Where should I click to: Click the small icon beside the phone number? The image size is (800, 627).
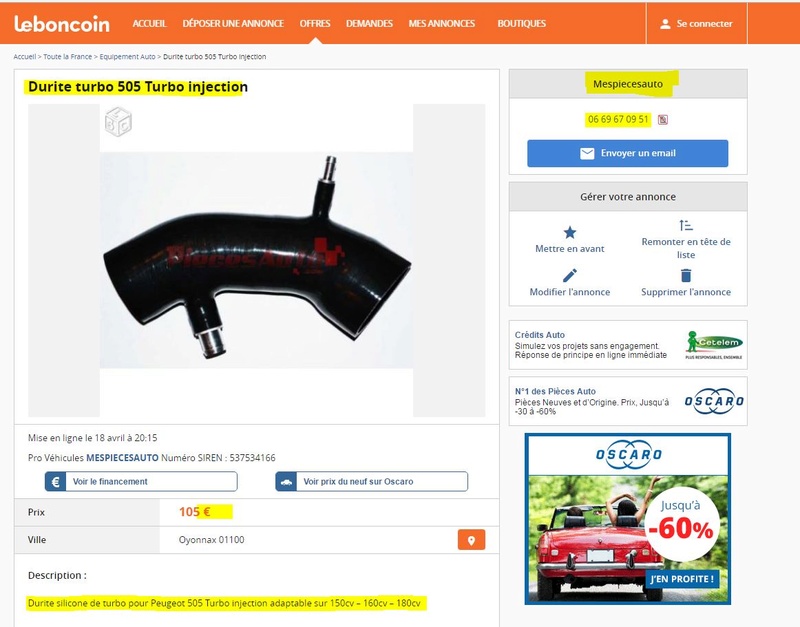663,120
